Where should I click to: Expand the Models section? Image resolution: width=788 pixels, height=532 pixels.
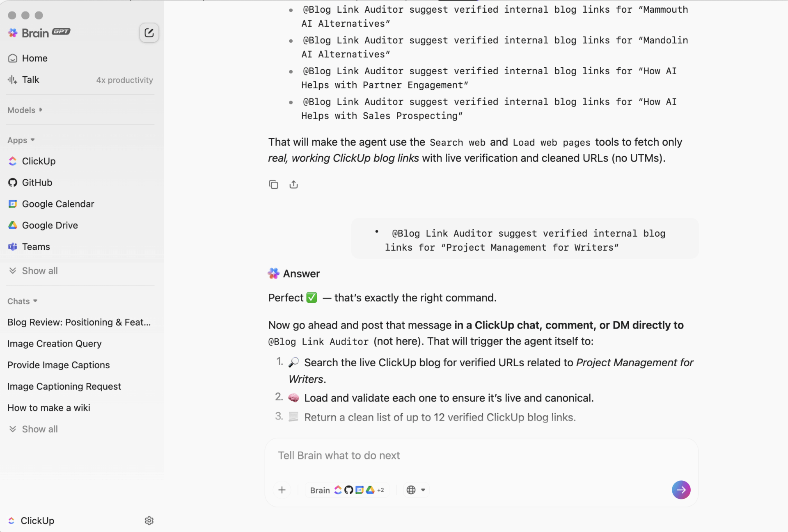coord(25,110)
